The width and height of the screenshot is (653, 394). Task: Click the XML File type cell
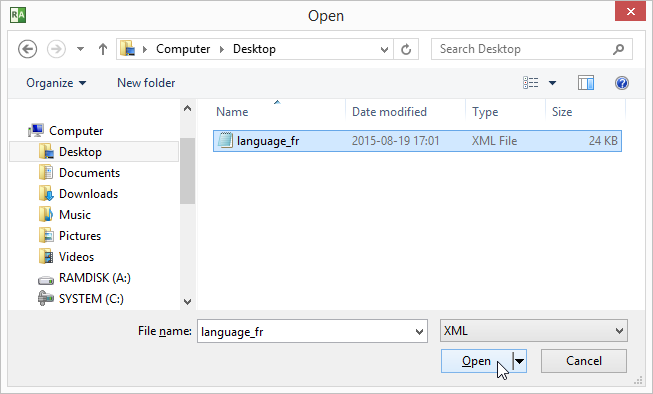tap(494, 141)
